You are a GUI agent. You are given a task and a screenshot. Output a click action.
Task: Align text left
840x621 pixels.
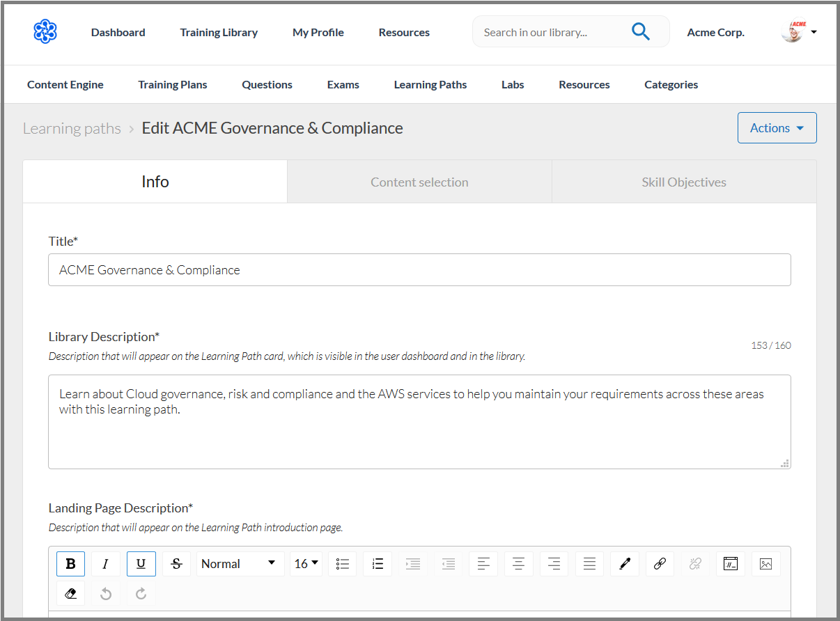coord(483,564)
